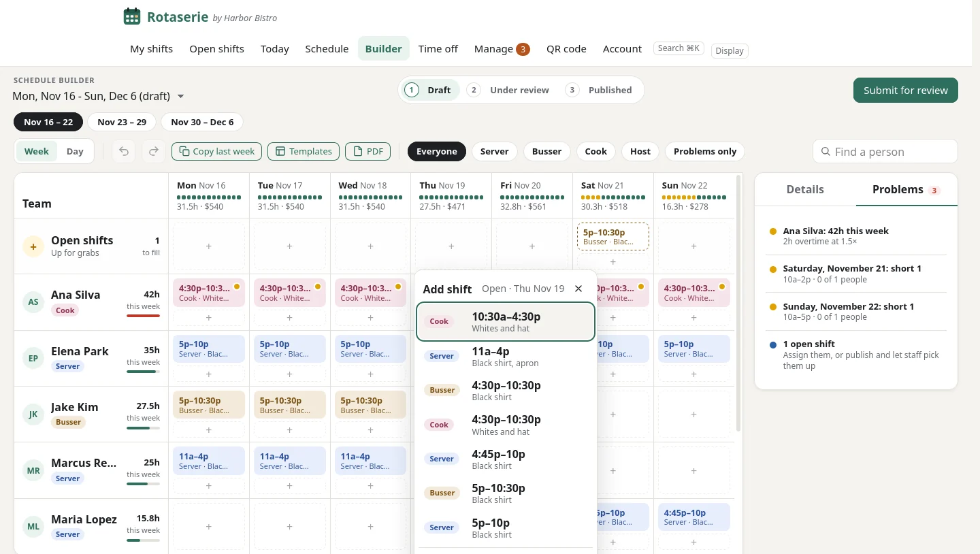Filter schedule to Busser role

coord(547,151)
